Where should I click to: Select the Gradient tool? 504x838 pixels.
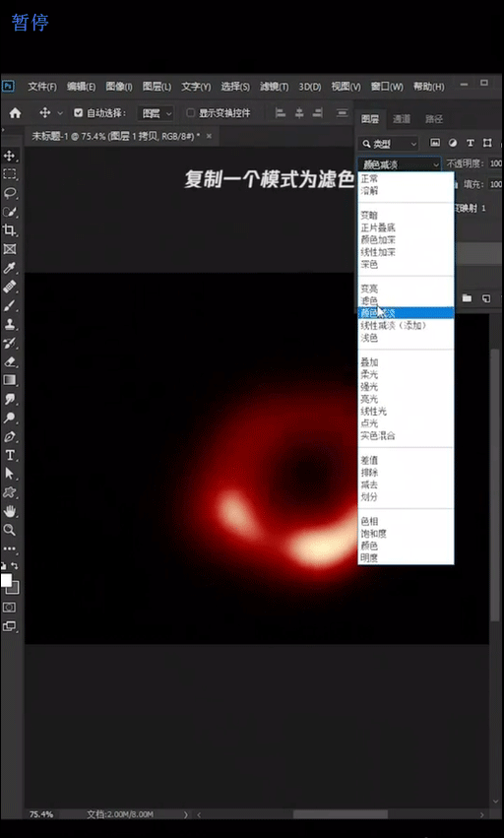(x=9, y=380)
